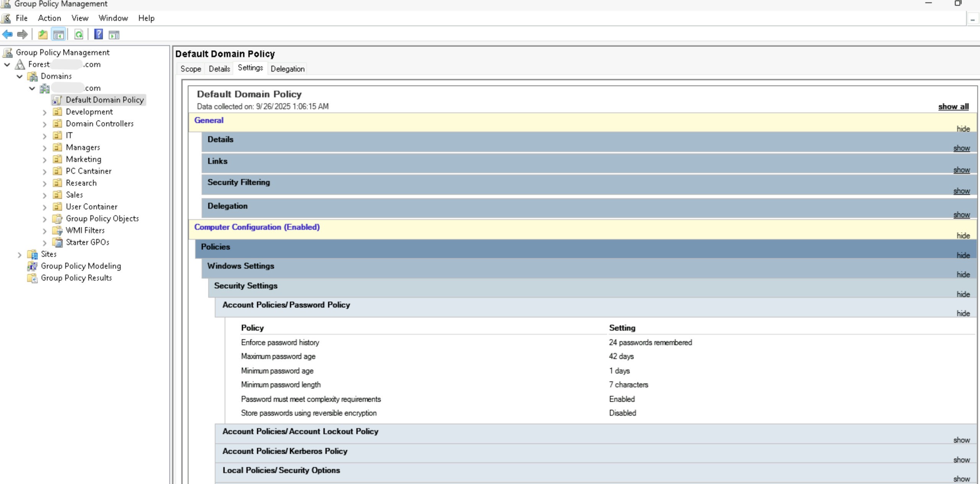Select WMI Filters in tree
980x484 pixels.
(85, 230)
